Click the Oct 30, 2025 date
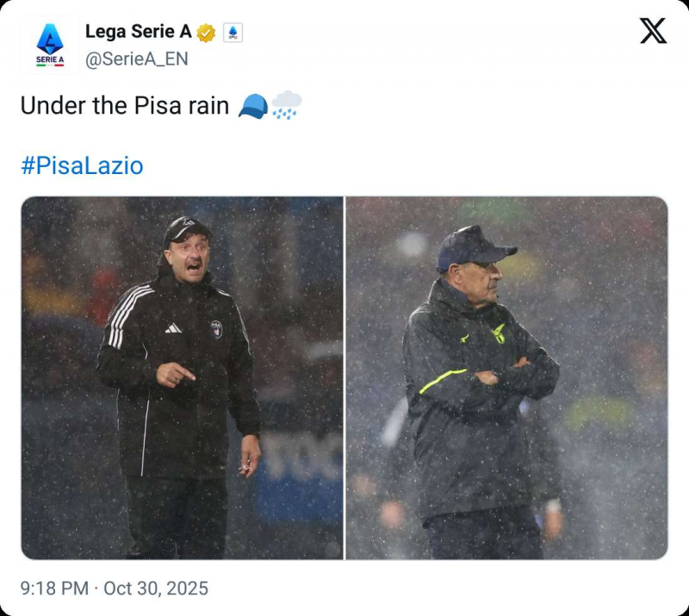This screenshot has height=616, width=689. (156, 588)
